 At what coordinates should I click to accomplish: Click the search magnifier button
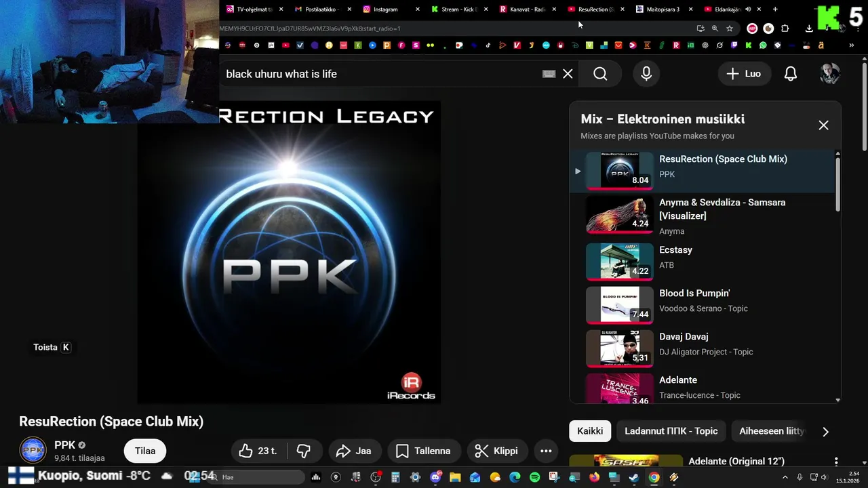[600, 74]
